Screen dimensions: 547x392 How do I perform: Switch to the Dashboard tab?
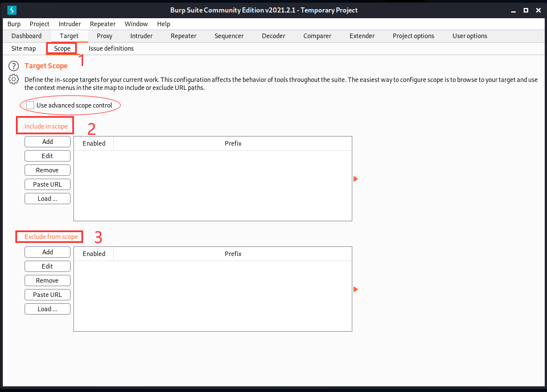[x=27, y=36]
